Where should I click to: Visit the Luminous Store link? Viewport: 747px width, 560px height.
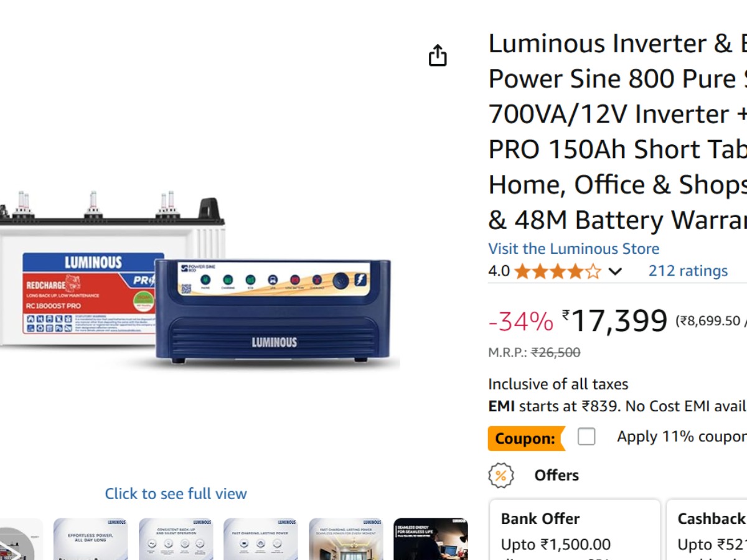(x=573, y=248)
